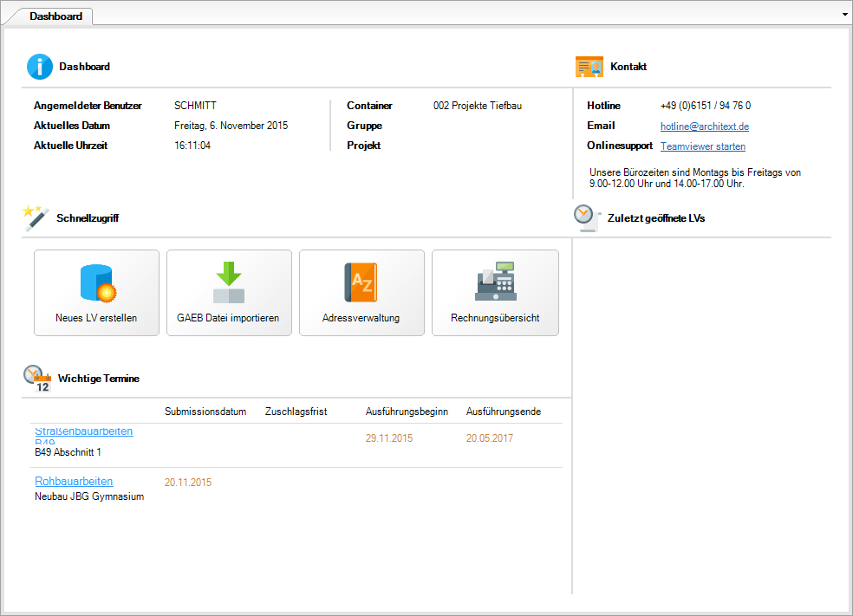The height and width of the screenshot is (616, 853).
Task: Click the Projekt label
Action: [x=364, y=146]
